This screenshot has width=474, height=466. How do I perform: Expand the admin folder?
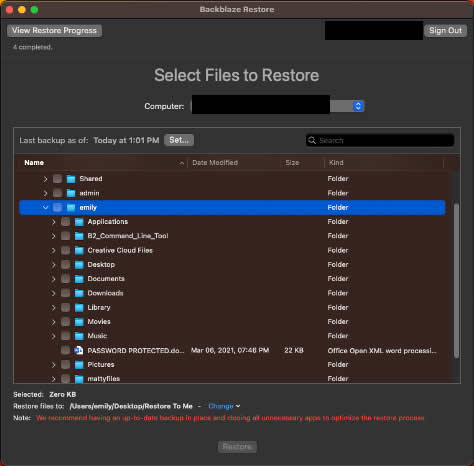45,193
